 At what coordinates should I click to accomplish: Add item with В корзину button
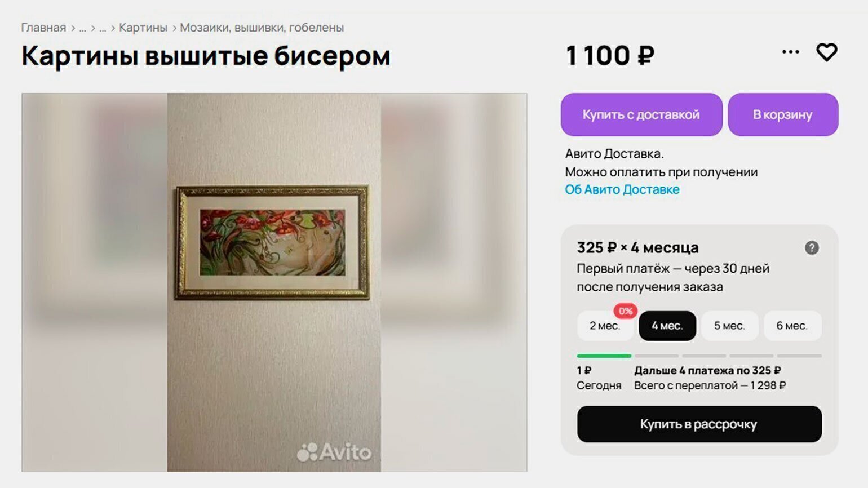783,114
